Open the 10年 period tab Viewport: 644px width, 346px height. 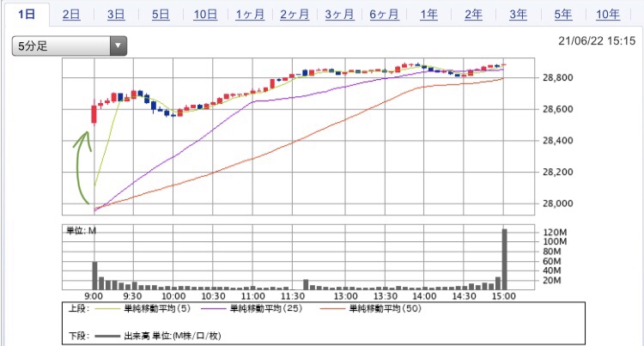(608, 15)
